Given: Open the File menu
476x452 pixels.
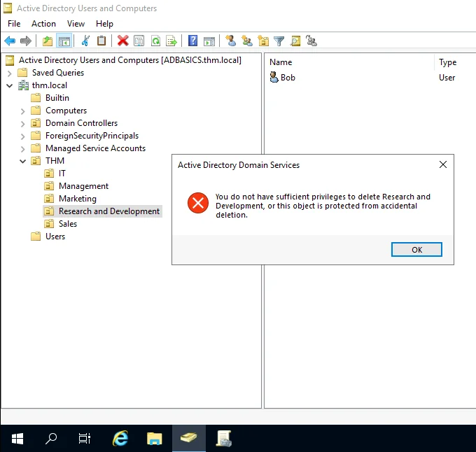Looking at the screenshot, I should pos(14,24).
